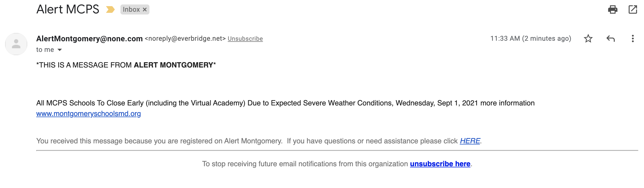The image size is (644, 188).
Task: Click the yellow importance marker icon
Action: click(110, 10)
